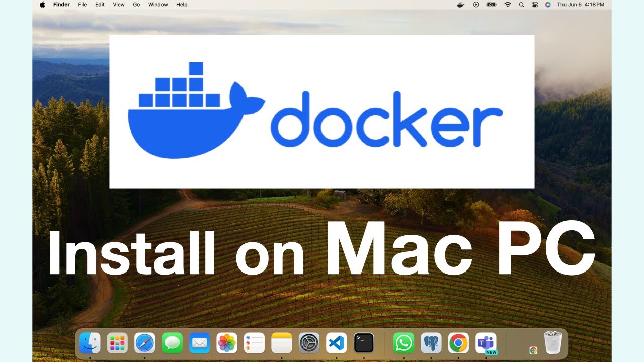Image resolution: width=644 pixels, height=362 pixels.
Task: Open Microsoft Teams from the Dock
Action: 486,343
